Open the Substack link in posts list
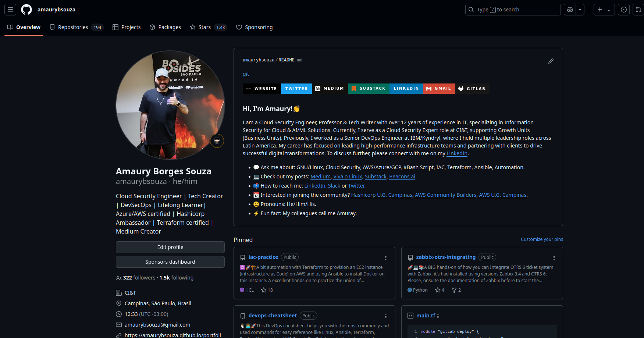The width and height of the screenshot is (644, 338). [x=376, y=177]
